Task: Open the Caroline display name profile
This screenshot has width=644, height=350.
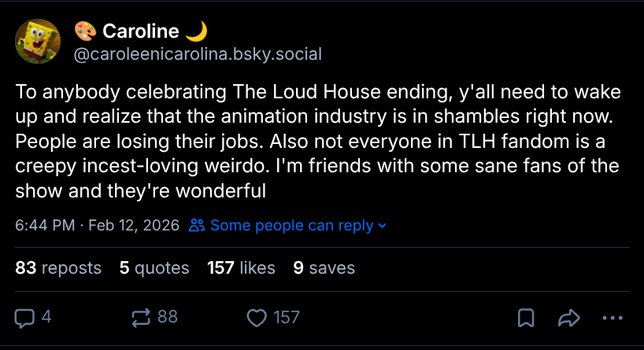Action: click(140, 31)
